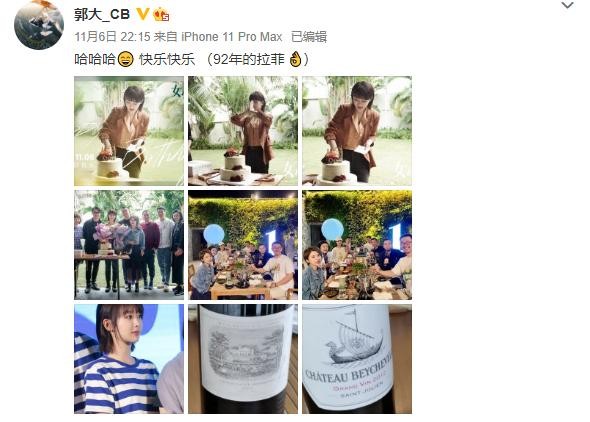
Task: Open middle dinner table night photo
Action: (243, 245)
